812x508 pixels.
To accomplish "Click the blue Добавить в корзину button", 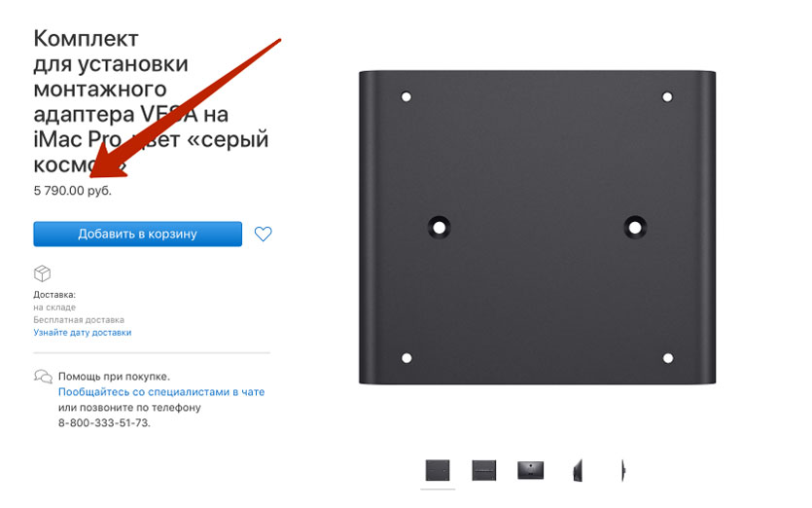I will [x=138, y=234].
